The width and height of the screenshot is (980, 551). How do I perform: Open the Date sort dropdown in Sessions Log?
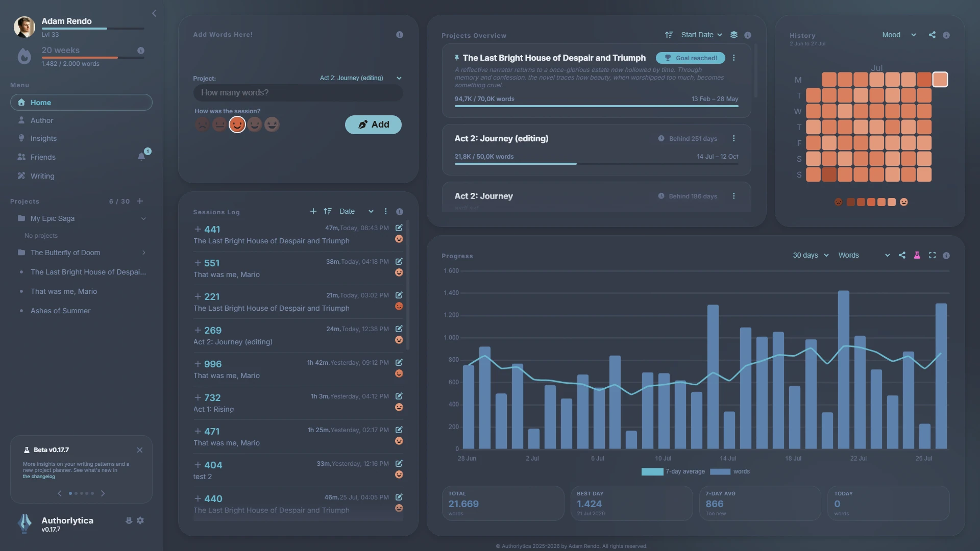[x=356, y=211]
